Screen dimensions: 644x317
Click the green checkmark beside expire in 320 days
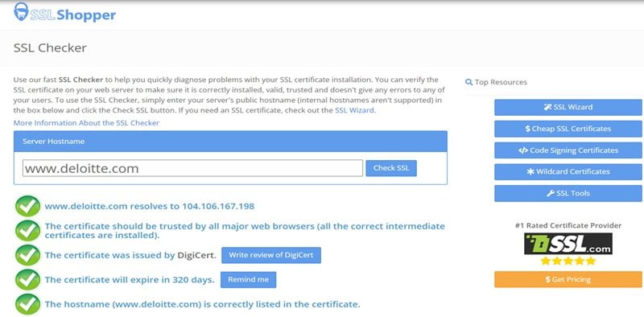tap(27, 280)
